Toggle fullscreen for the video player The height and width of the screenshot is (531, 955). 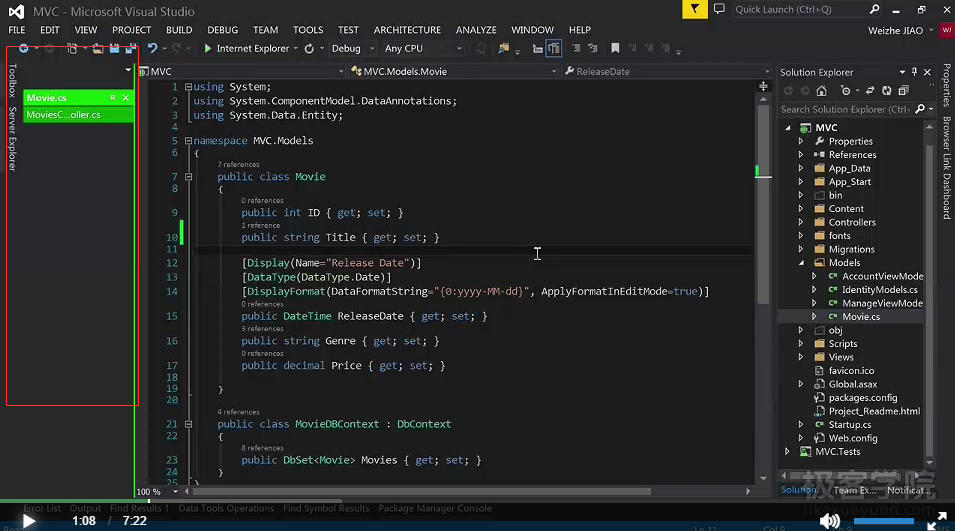[937, 521]
